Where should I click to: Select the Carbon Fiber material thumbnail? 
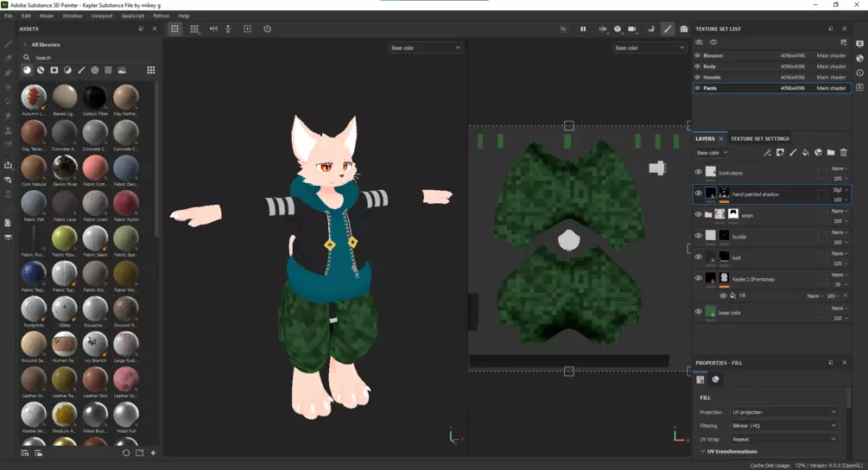[x=95, y=98]
